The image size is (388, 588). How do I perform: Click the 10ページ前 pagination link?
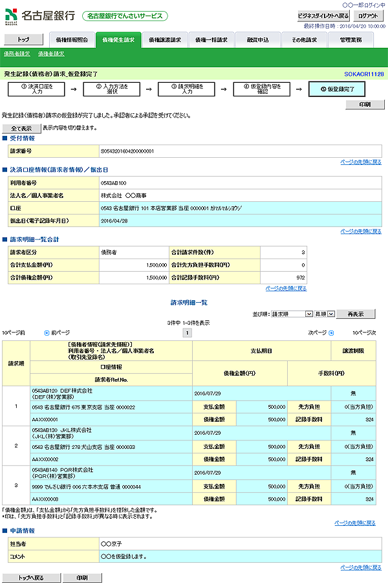(x=14, y=332)
